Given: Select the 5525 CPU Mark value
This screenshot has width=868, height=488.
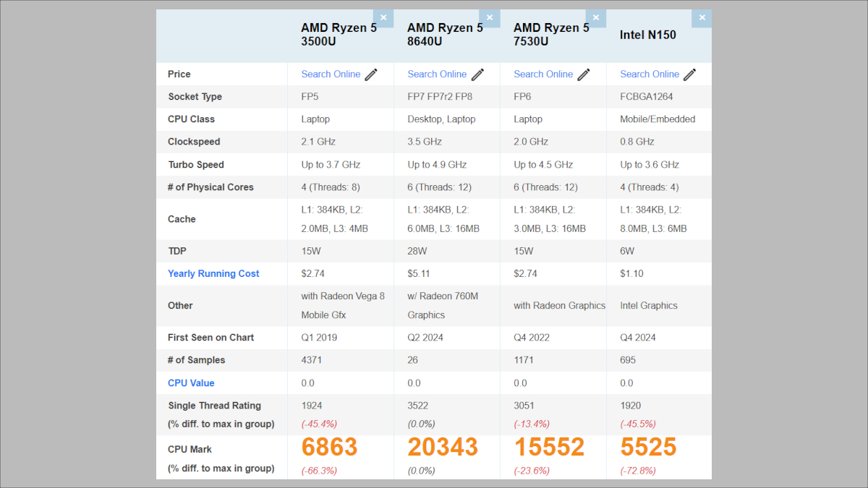Looking at the screenshot, I should [x=648, y=448].
